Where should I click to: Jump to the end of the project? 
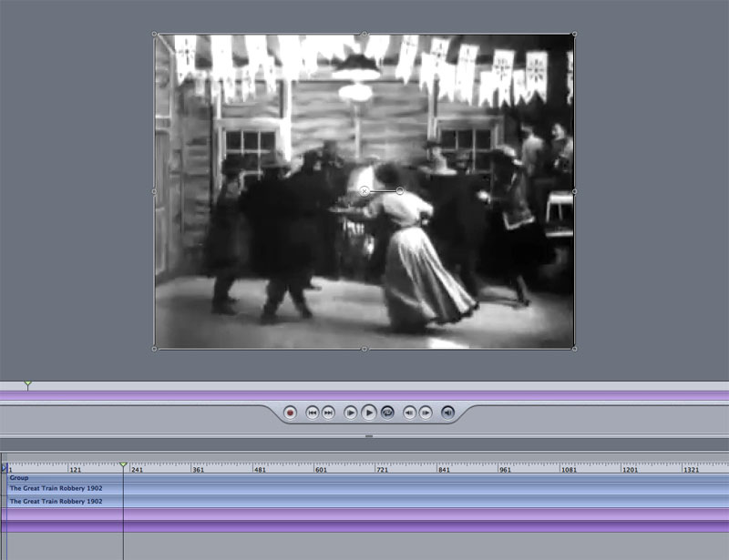click(329, 412)
